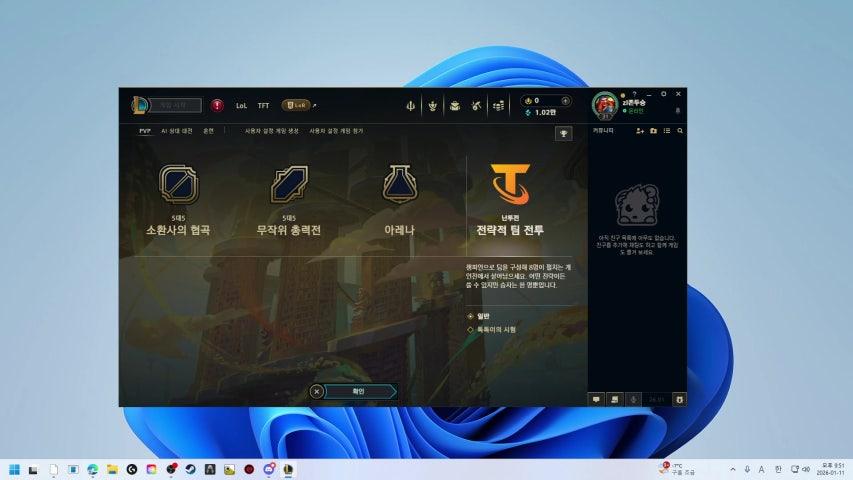The image size is (853, 480).
Task: Open the Loot chest icon in top bar
Action: (x=455, y=106)
